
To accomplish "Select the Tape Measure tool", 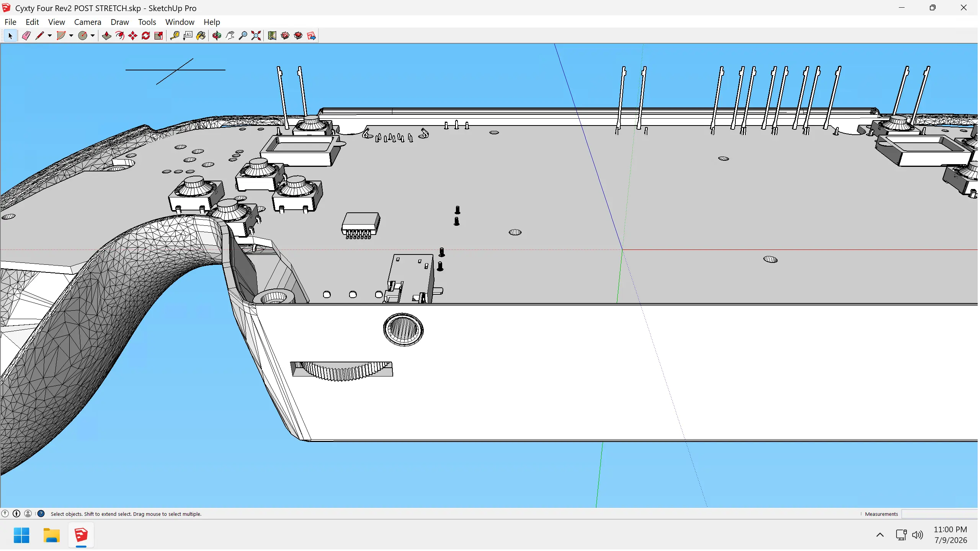I will pyautogui.click(x=175, y=36).
